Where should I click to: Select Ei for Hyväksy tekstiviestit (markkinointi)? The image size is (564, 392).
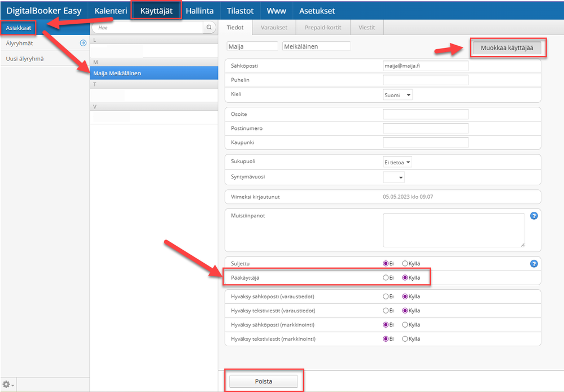point(386,339)
